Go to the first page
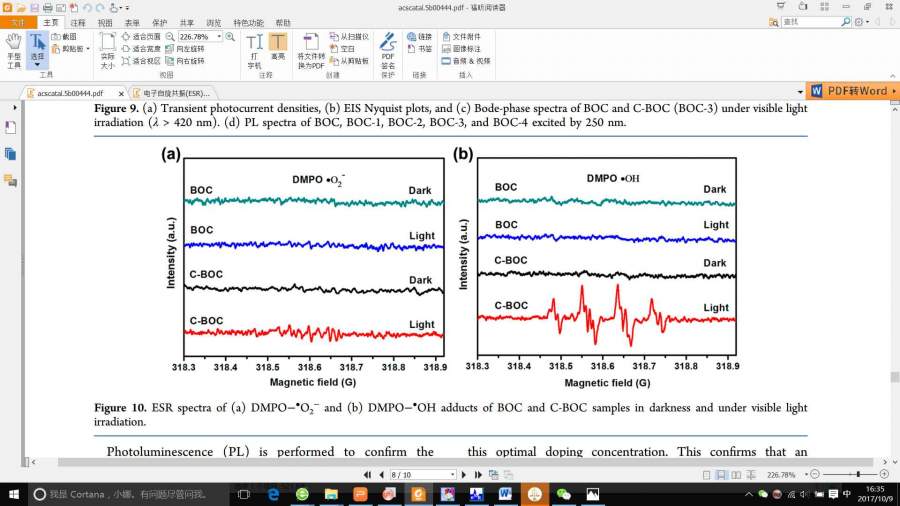This screenshot has height=506, width=900. click(x=367, y=474)
